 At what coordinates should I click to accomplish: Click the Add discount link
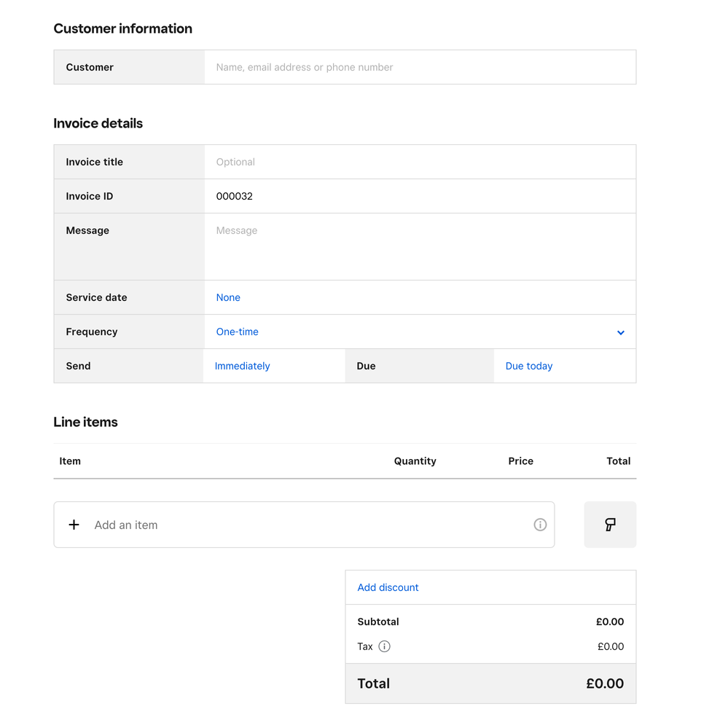(388, 587)
